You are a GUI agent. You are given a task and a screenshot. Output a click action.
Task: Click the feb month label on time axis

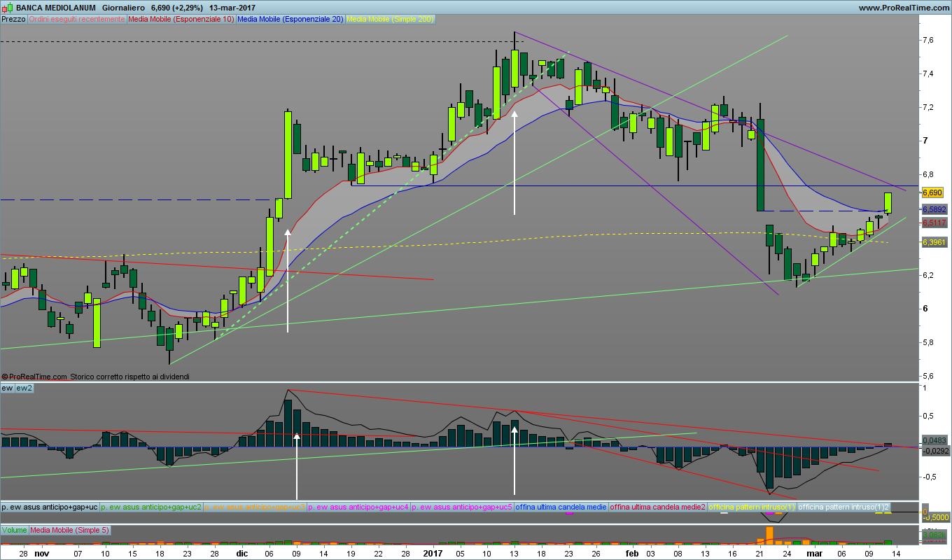point(632,552)
